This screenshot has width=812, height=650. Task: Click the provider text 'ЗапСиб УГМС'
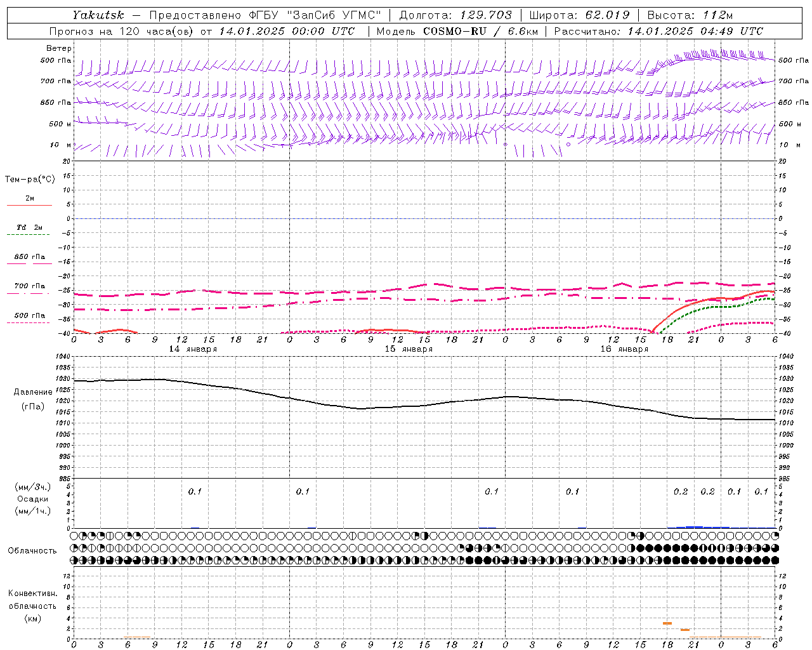point(333,15)
